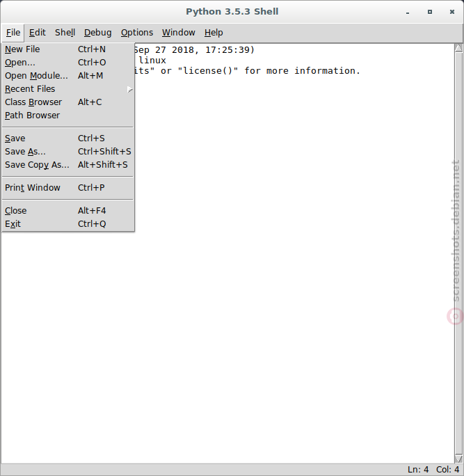Image resolution: width=464 pixels, height=476 pixels.
Task: Select Print Window menu entry
Action: pos(68,188)
